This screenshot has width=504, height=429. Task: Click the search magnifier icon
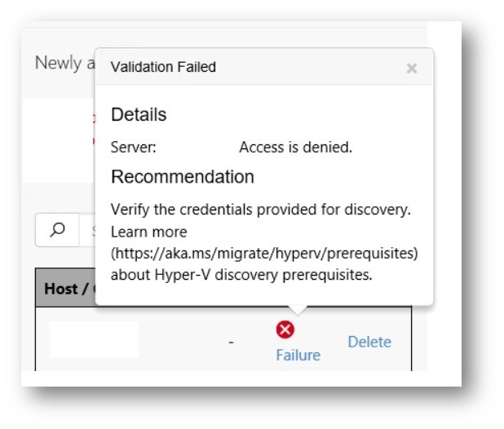[57, 231]
